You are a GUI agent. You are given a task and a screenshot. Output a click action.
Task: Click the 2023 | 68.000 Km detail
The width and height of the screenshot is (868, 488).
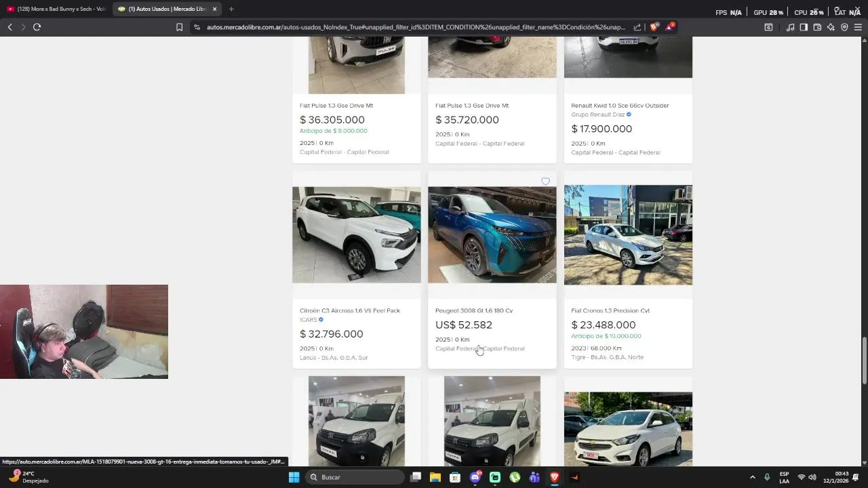coord(596,348)
